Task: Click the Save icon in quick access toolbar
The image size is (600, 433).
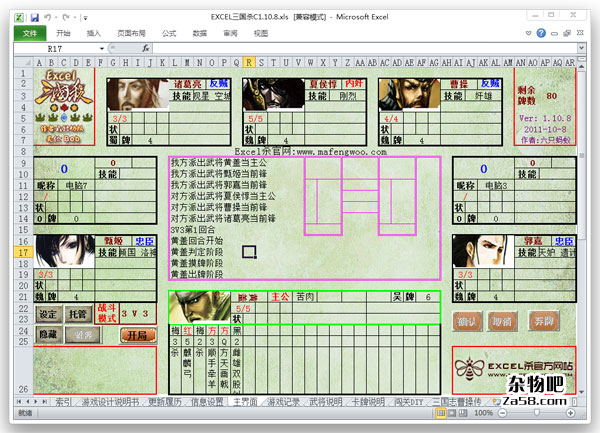Action: 35,18
